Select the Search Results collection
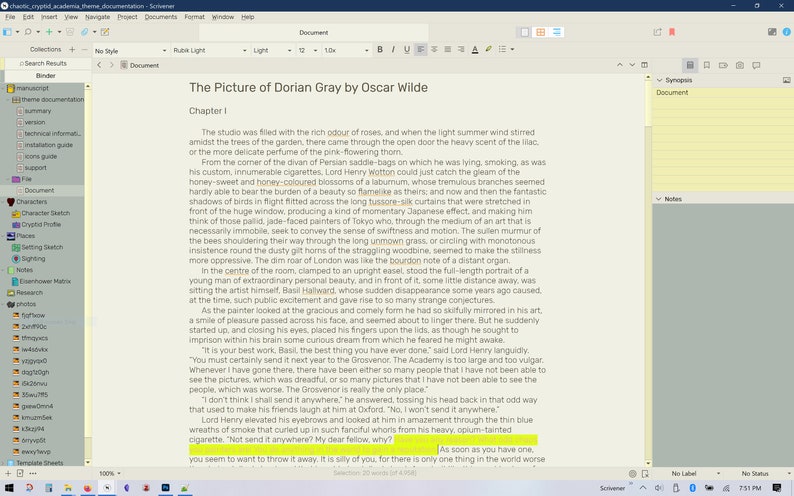Screen dimensions: 794x496 click(x=46, y=63)
